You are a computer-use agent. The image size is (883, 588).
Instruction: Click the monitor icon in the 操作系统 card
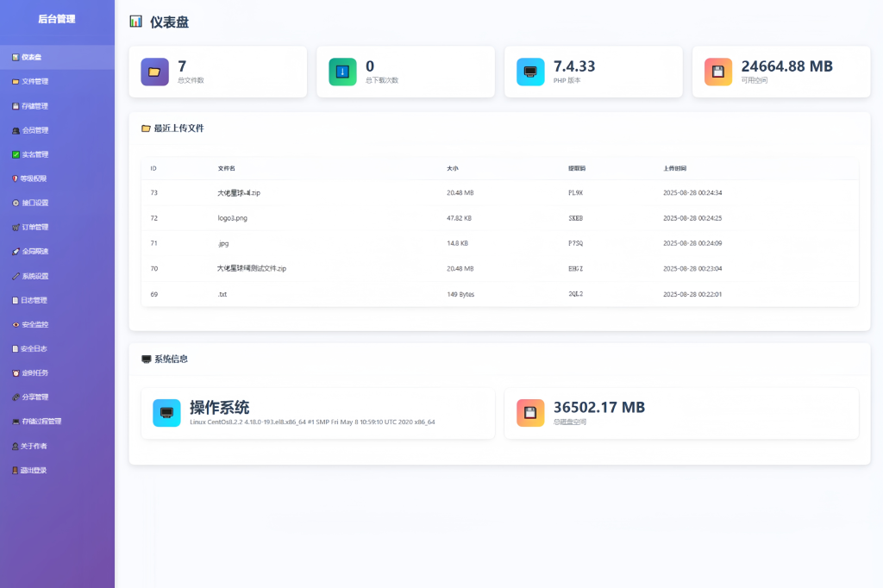pos(166,413)
